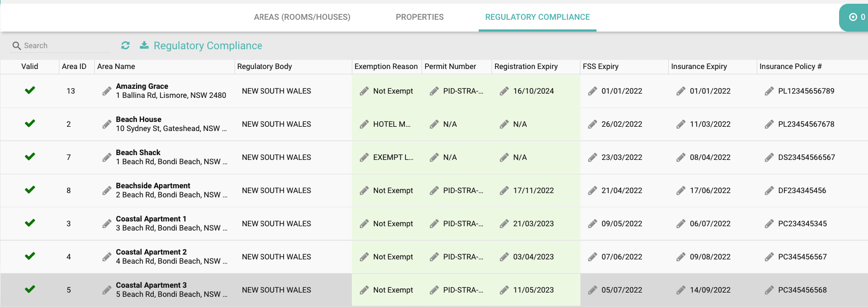Edit Beach Shack permit number pencil
Image resolution: width=868 pixels, height=307 pixels.
coord(434,157)
